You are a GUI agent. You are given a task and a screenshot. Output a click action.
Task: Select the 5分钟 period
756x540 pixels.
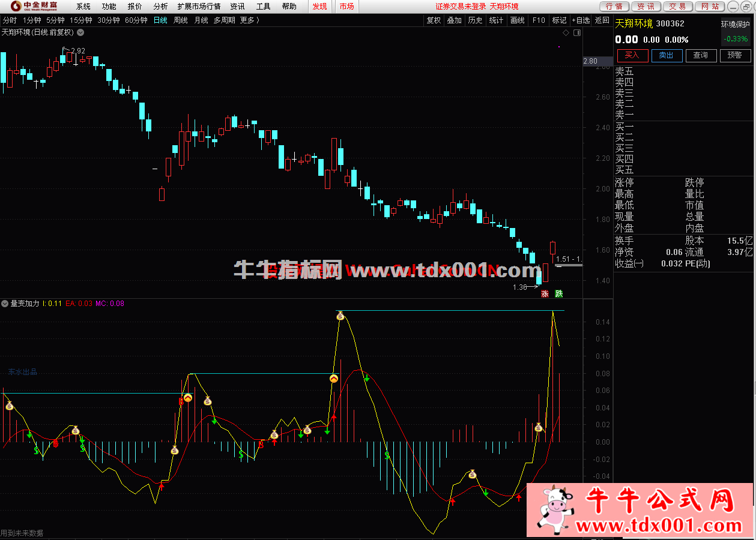pos(55,20)
